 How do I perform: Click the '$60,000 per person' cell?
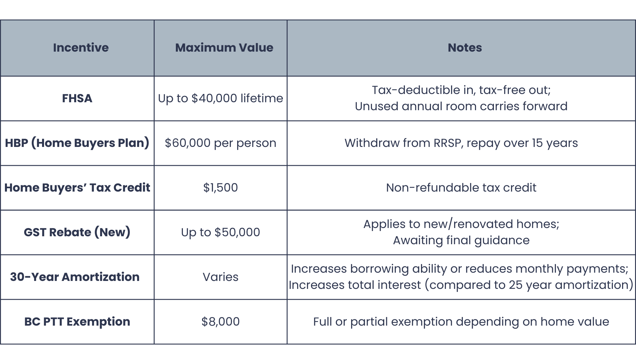click(x=221, y=143)
